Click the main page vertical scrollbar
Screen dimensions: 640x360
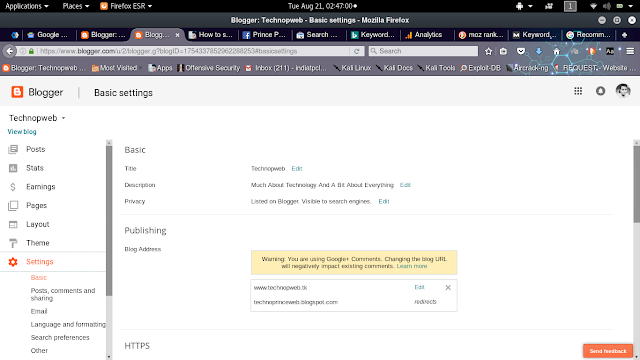pyautogui.click(x=636, y=184)
